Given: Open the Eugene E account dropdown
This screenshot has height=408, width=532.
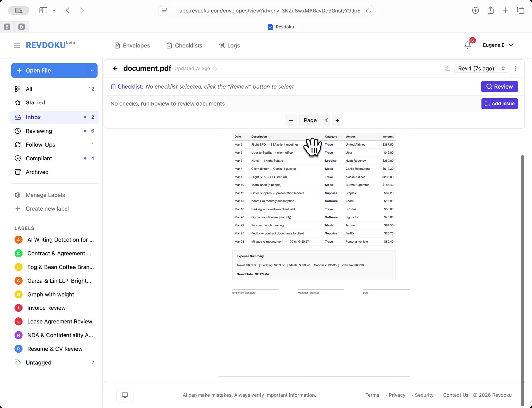Looking at the screenshot, I should 497,45.
